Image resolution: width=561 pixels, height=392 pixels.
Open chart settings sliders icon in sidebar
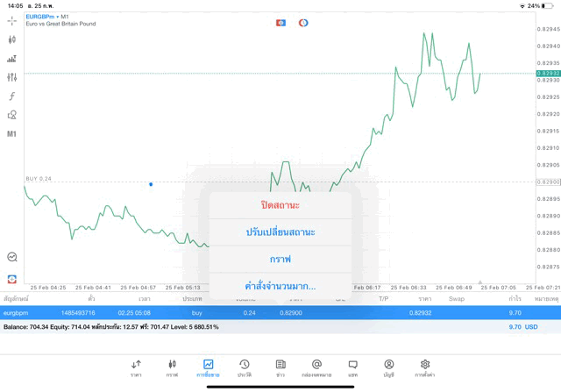(x=11, y=77)
